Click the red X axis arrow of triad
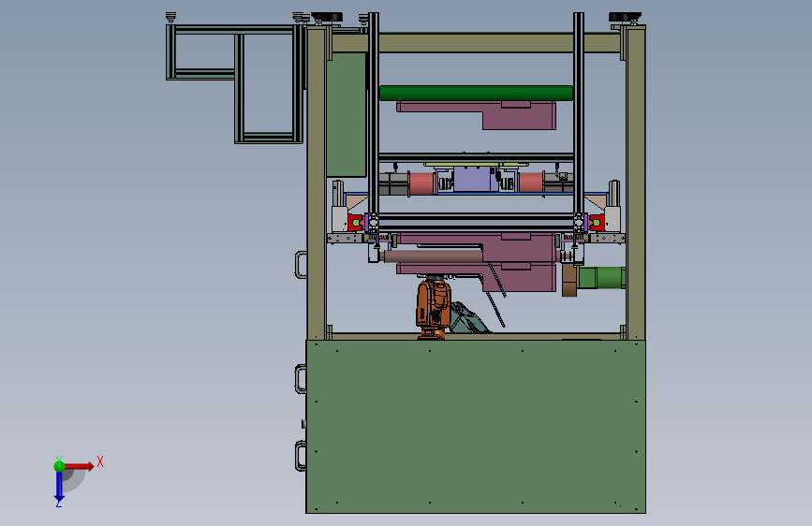The image size is (812, 526). click(x=79, y=466)
